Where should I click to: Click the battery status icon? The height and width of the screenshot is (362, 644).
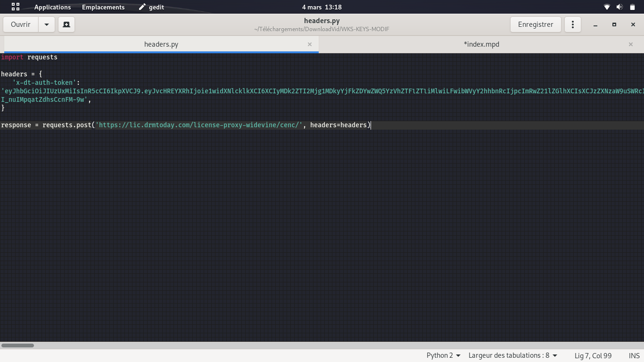[632, 7]
